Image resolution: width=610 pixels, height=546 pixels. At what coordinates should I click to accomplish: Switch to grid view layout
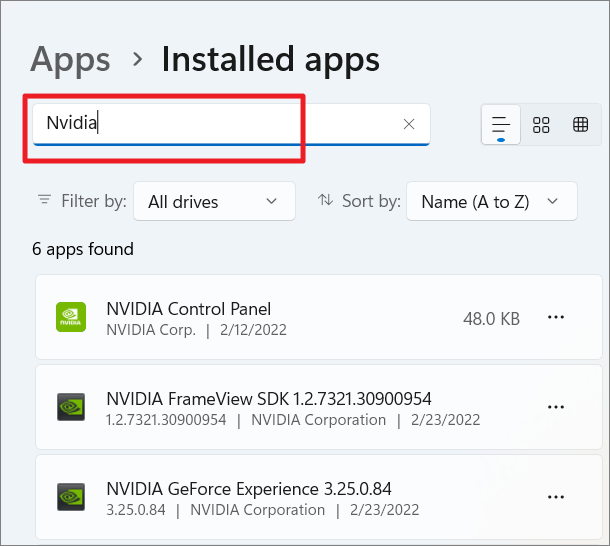point(541,125)
